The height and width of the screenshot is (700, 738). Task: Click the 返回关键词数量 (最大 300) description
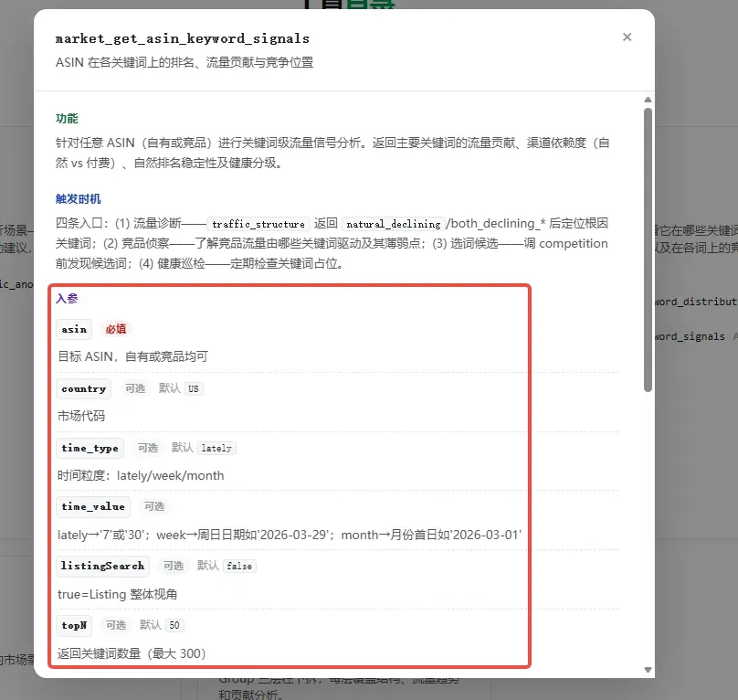[132, 653]
